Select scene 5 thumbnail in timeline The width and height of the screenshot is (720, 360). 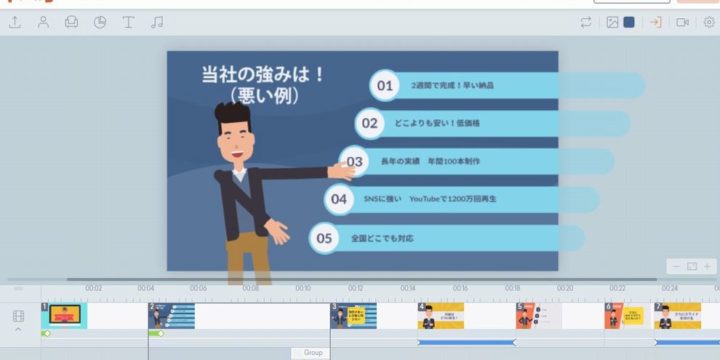[x=539, y=316]
